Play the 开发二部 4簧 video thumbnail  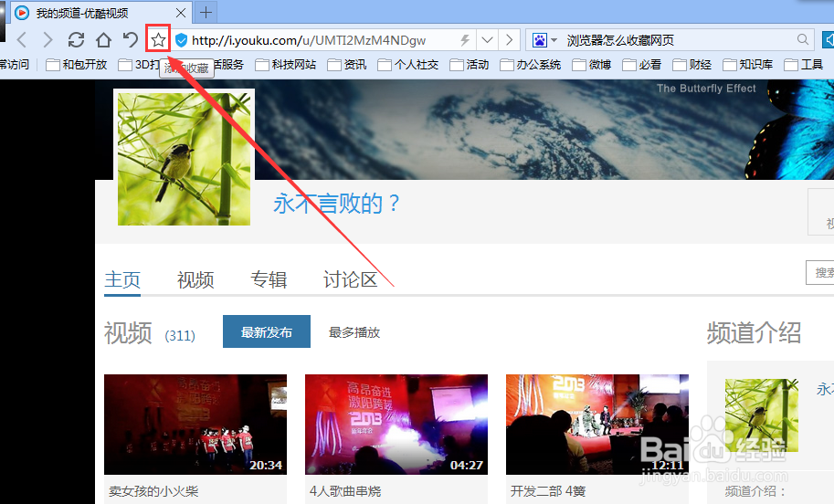pos(597,425)
